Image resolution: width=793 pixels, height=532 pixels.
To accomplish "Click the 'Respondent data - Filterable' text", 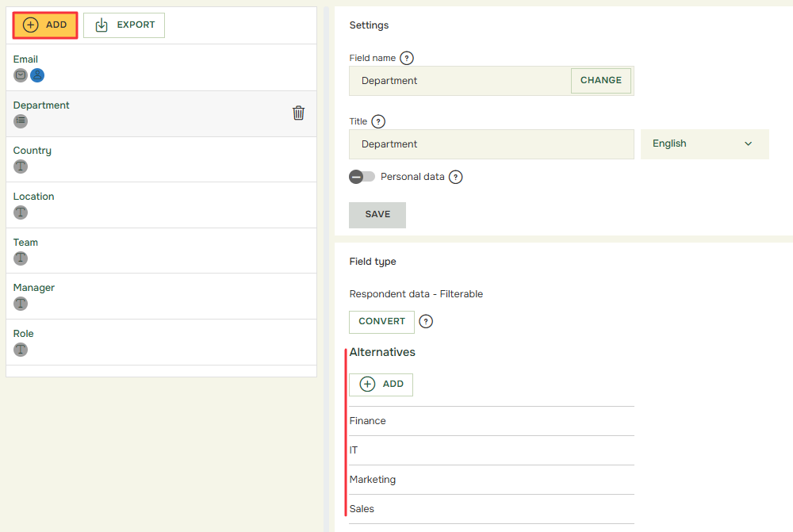I will (x=416, y=294).
